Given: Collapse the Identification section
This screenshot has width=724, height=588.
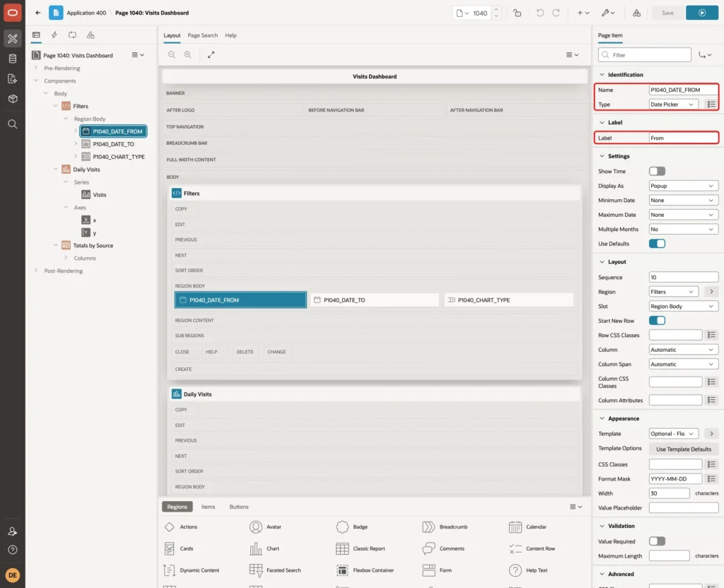Looking at the screenshot, I should 602,75.
